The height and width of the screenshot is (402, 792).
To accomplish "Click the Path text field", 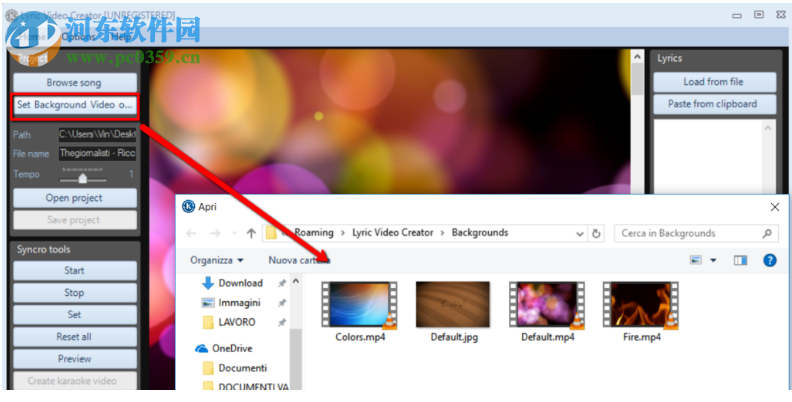I will [97, 134].
